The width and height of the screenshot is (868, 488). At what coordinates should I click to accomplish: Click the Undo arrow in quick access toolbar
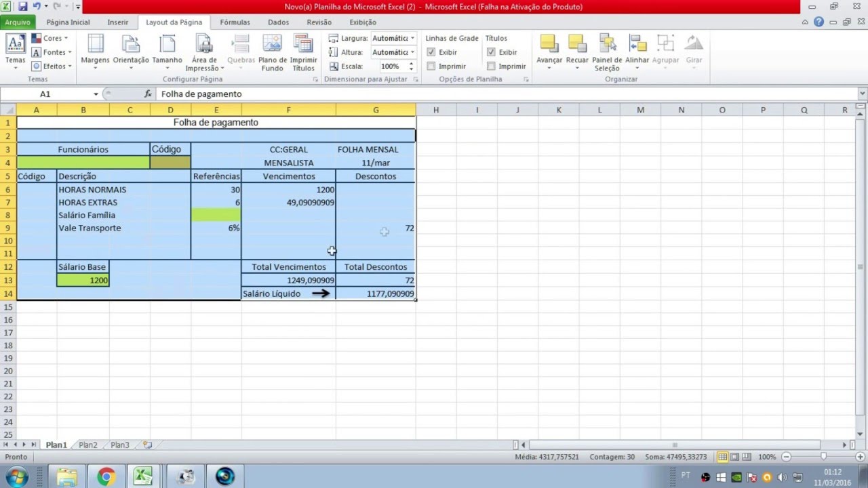37,7
